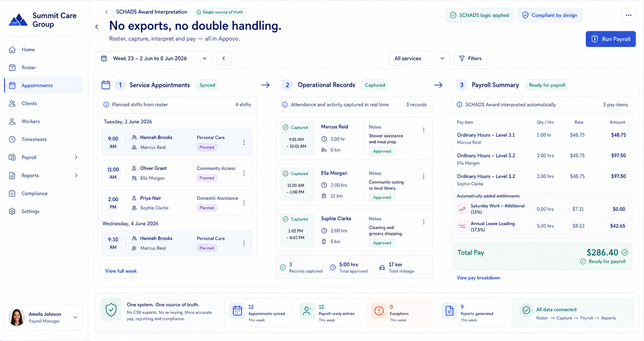The width and height of the screenshot is (644, 341).
Task: Open options for Oliver Grant's 11:00 AM shift
Action: coord(244,173)
